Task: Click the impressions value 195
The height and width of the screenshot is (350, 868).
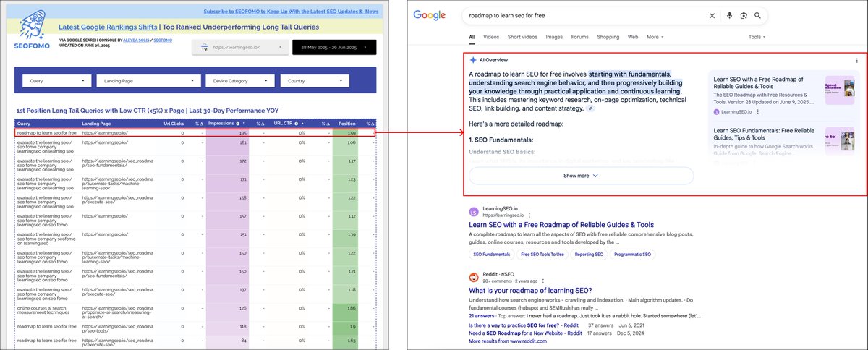Action: [243, 132]
